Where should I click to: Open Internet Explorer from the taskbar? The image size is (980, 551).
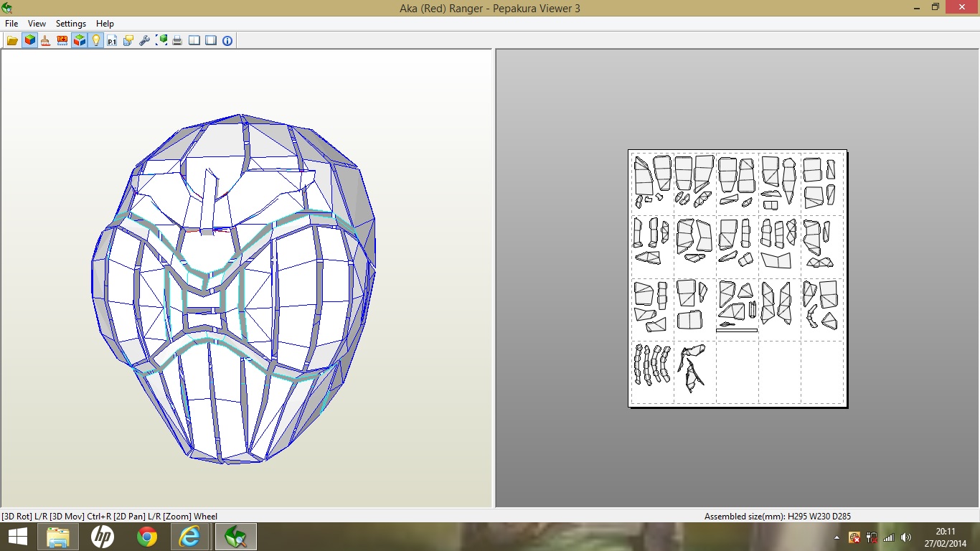(190, 537)
